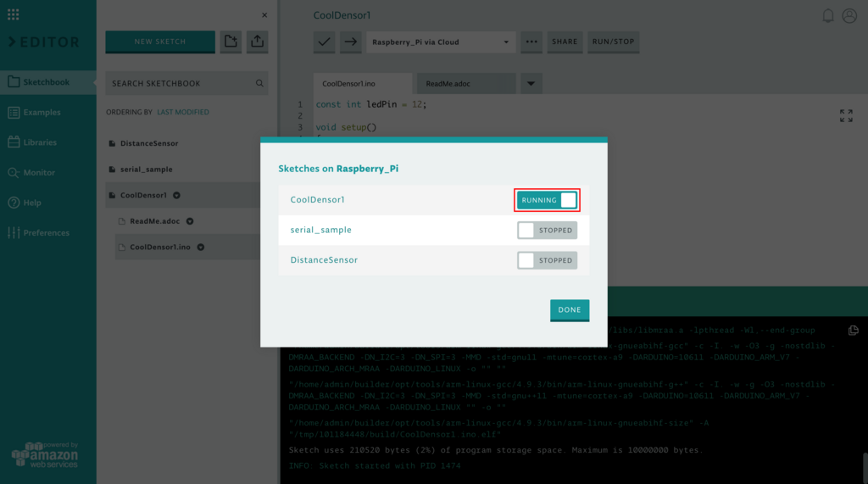Switch to the ReadMe.adoc tab
This screenshot has width=868, height=484.
[x=467, y=84]
